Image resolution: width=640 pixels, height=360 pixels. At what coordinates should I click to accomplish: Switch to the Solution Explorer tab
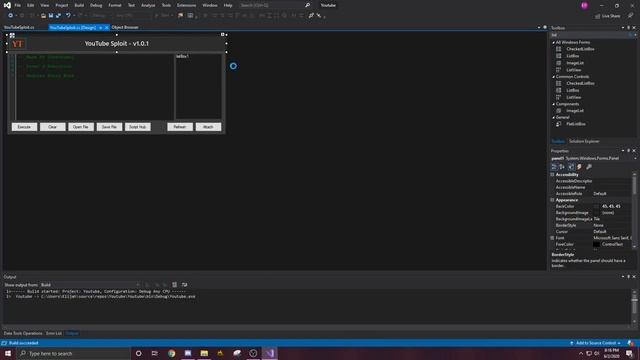tap(584, 141)
